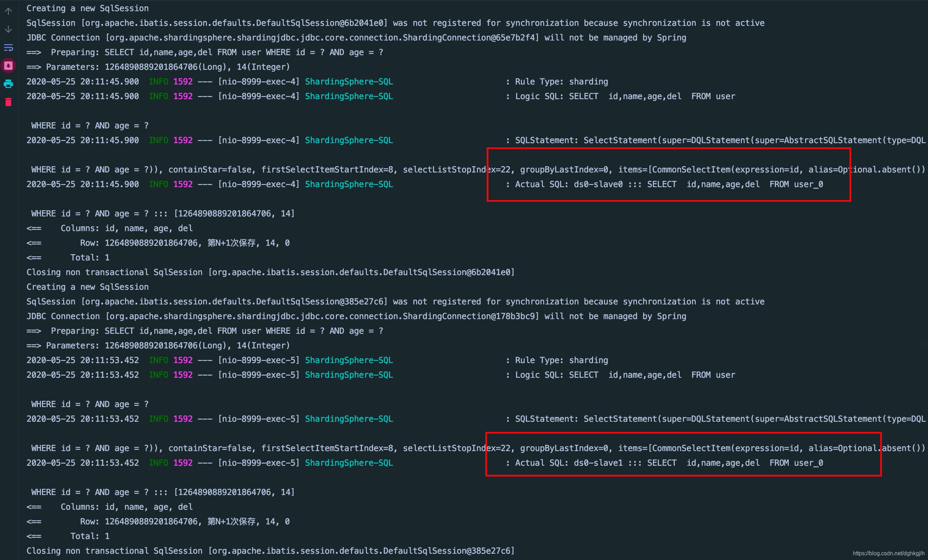Click process id 1592 in exec-5 Rule Type line
Image resolution: width=928 pixels, height=560 pixels.
click(x=183, y=360)
